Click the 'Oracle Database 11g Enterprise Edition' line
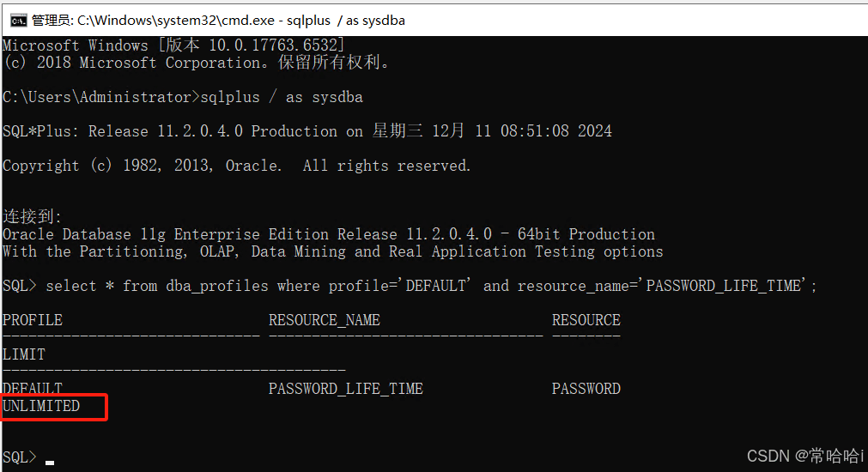Image resolution: width=868 pixels, height=472 pixels. (328, 234)
